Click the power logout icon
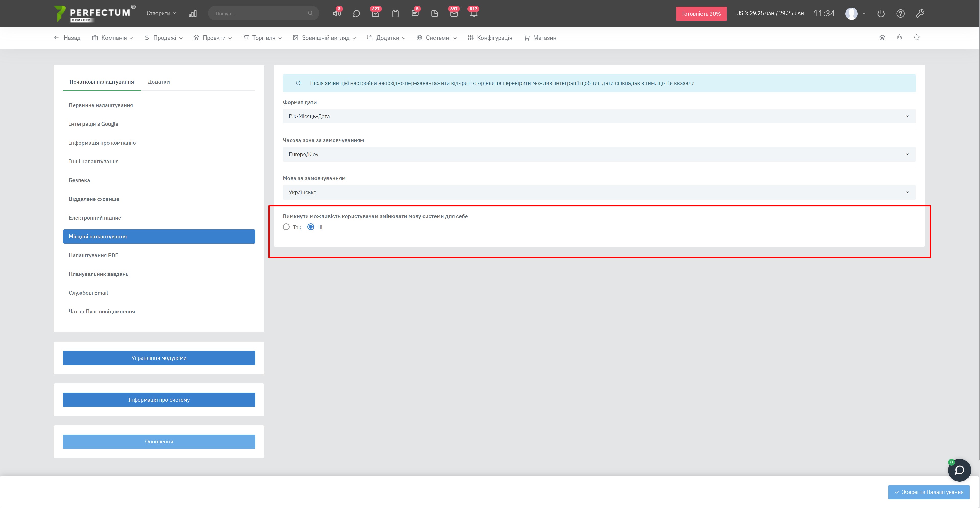Screen dimensions: 980x508 (x=881, y=14)
